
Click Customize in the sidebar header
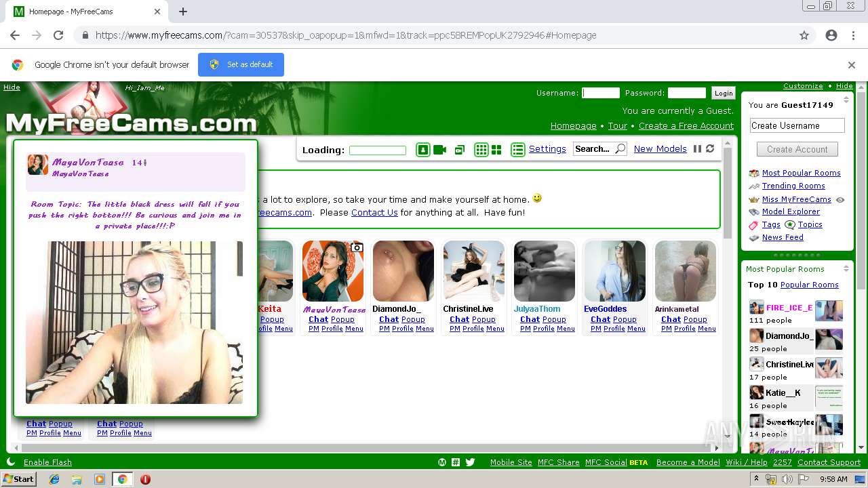pos(803,86)
